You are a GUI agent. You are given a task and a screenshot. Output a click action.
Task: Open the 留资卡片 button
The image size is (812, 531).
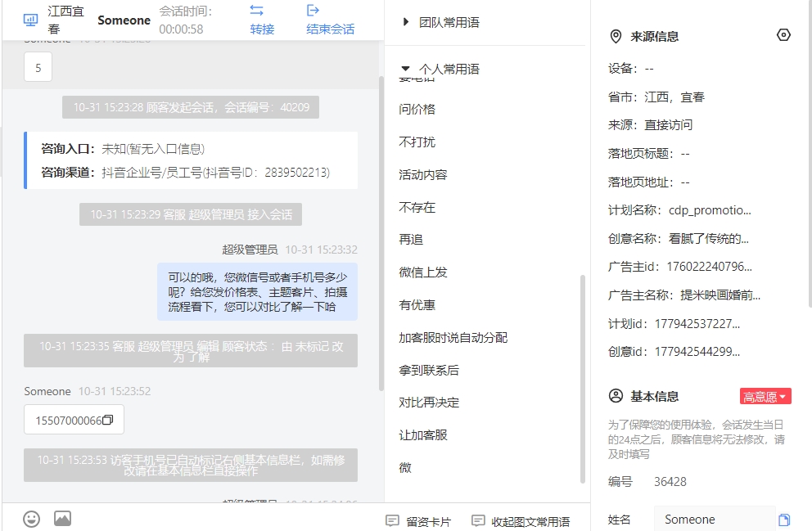click(x=418, y=521)
